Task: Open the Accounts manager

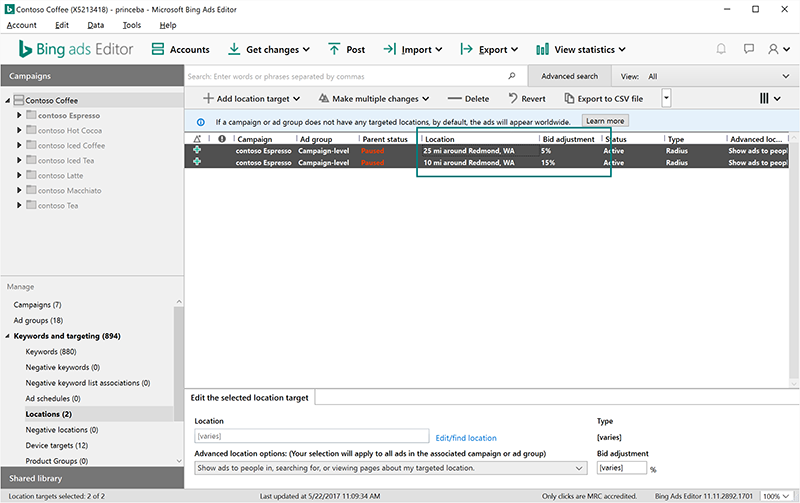Action: [x=181, y=49]
